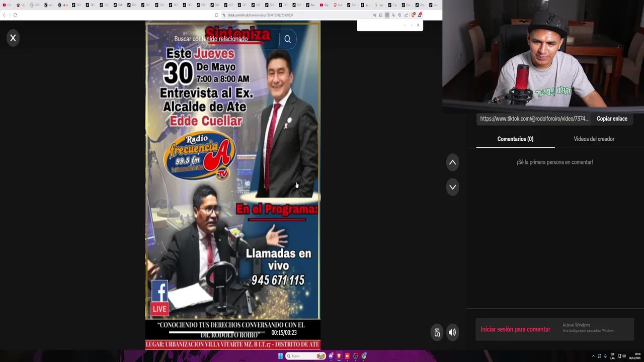Reload the page in the browser
Screen dimensions: 644x362
(15, 15)
